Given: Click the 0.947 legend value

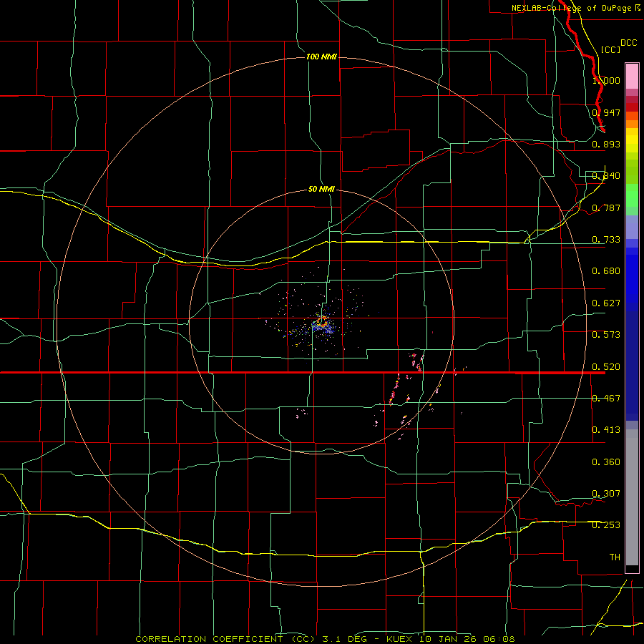Looking at the screenshot, I should [606, 112].
